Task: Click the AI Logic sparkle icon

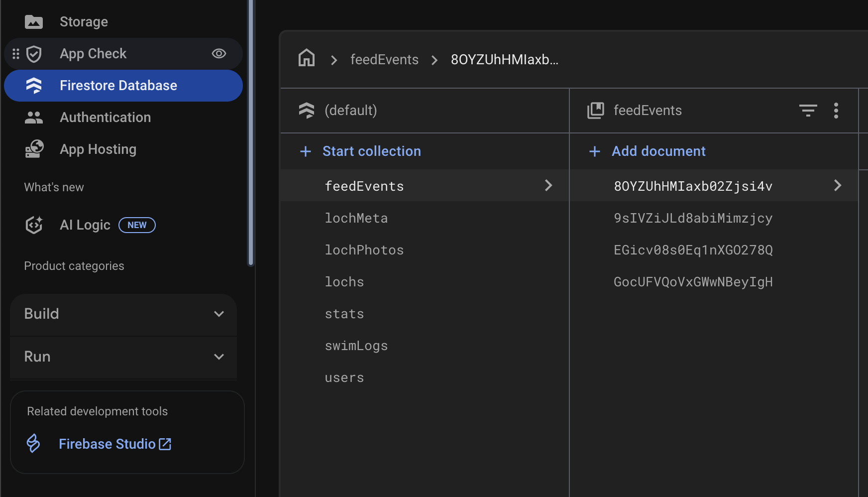Action: point(34,225)
